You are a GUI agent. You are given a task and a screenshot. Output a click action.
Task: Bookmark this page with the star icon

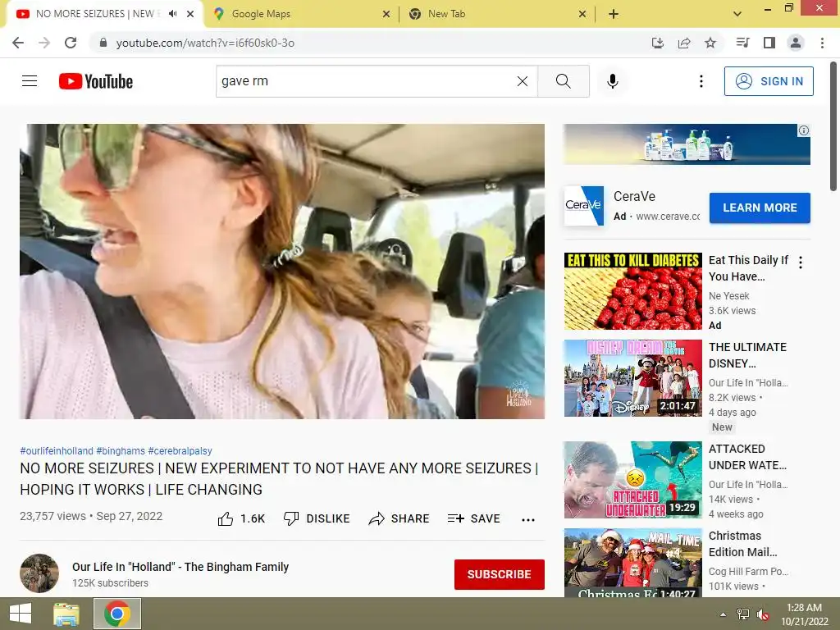click(710, 43)
